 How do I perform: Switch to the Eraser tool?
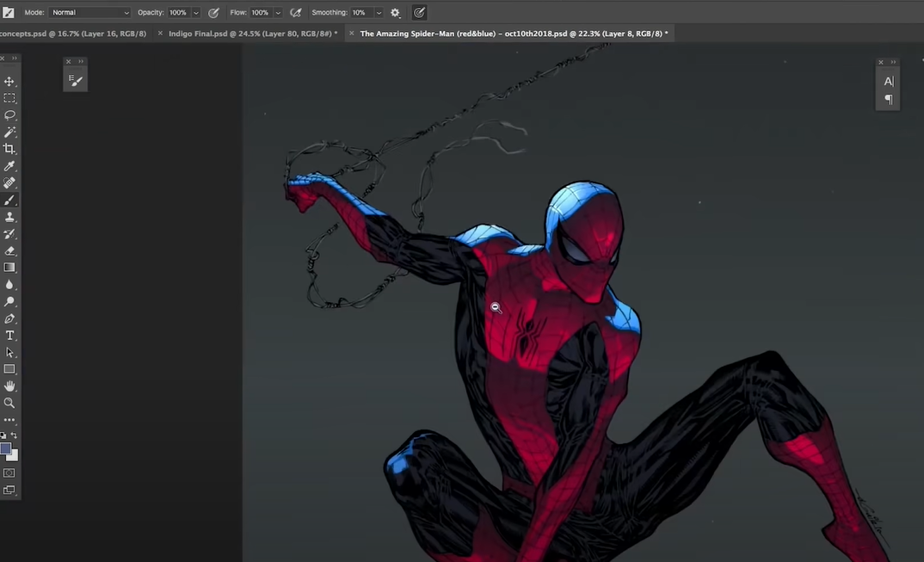tap(9, 250)
